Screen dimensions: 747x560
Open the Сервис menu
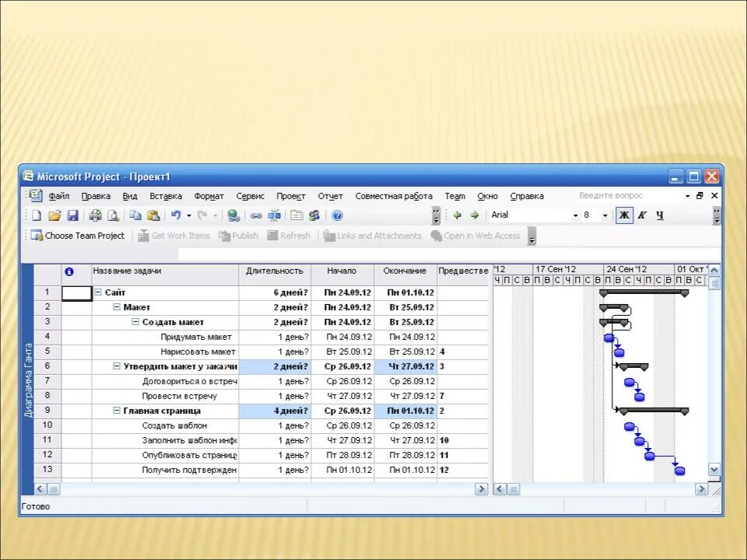pyautogui.click(x=250, y=196)
